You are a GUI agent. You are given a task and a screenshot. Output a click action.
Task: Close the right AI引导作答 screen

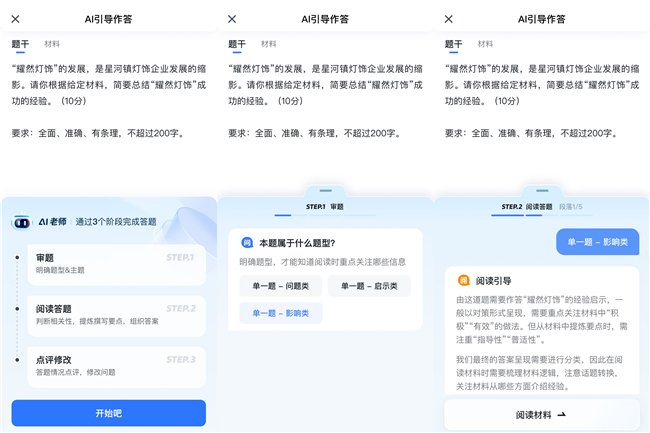(x=449, y=19)
